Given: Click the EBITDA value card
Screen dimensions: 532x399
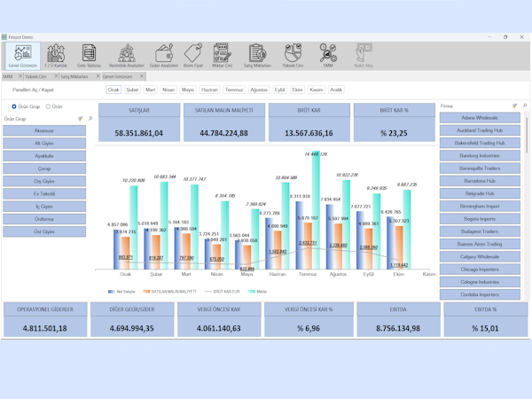Looking at the screenshot, I should (398, 319).
